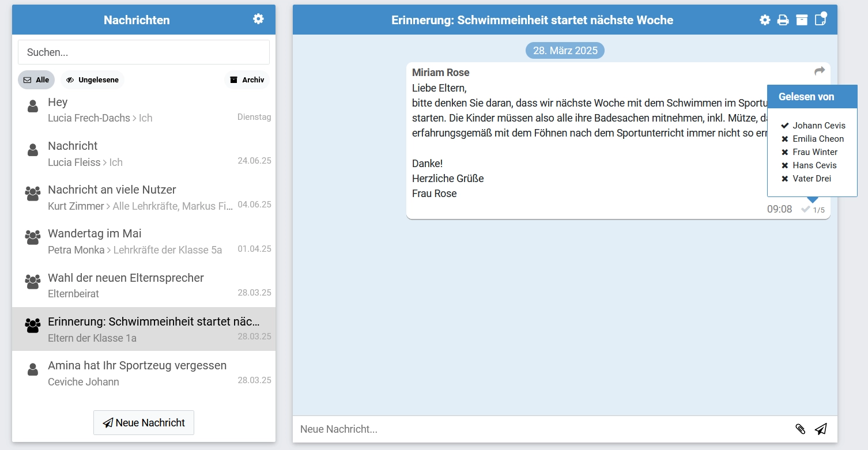Print the Schwimmeinheit conversation

[782, 19]
